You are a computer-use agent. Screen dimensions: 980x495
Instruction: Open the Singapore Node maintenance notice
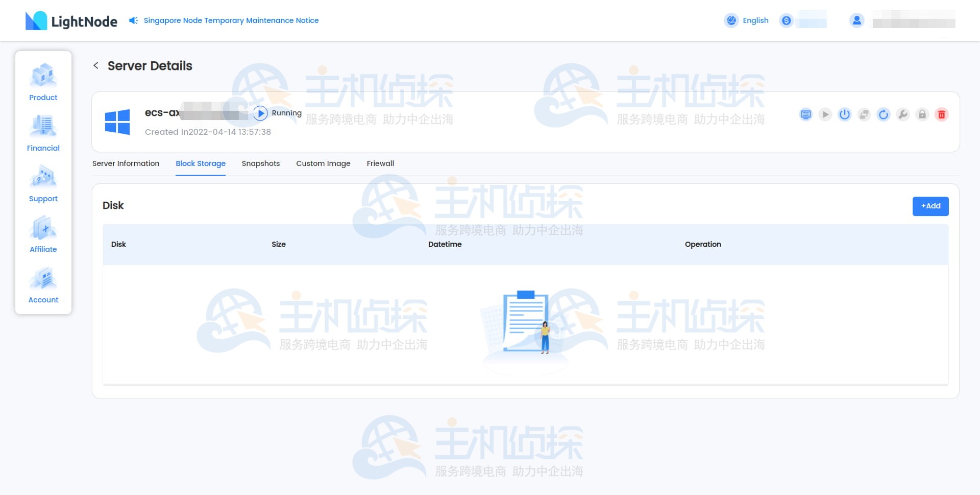point(231,20)
